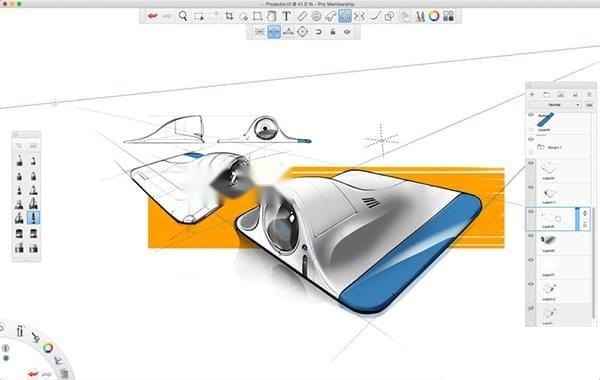Hide the dark smudge layer
The width and height of the screenshot is (600, 380).
(x=531, y=236)
